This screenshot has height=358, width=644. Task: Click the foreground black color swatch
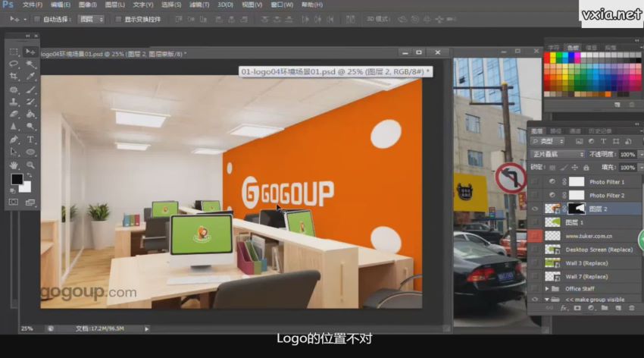click(17, 179)
